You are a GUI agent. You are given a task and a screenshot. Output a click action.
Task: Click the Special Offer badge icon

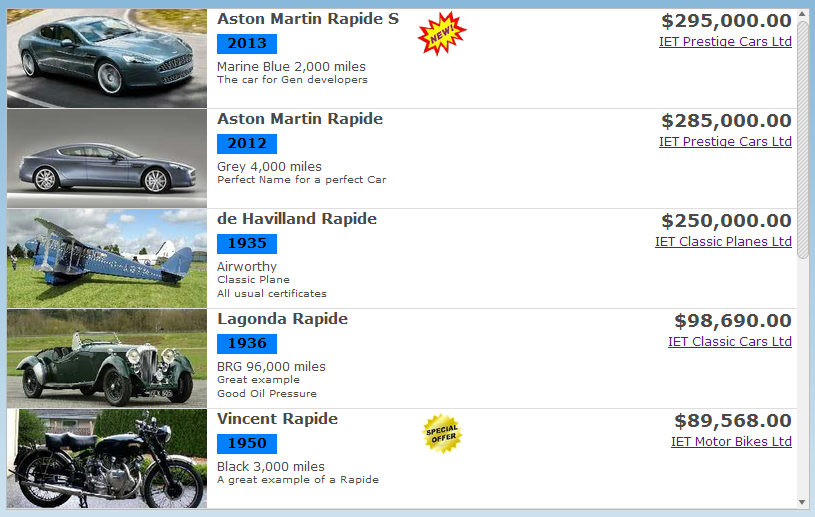442,434
